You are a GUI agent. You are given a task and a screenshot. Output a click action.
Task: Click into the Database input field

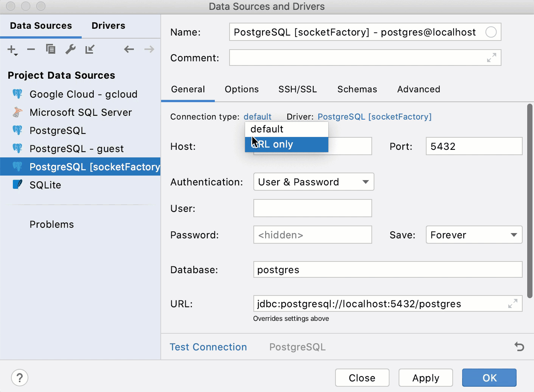tap(388, 270)
